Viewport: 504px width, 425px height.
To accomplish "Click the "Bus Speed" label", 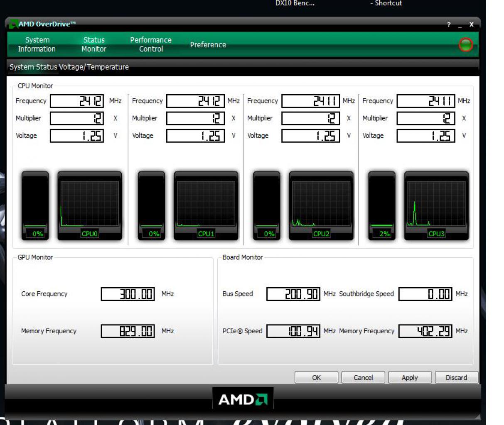I will tap(238, 294).
